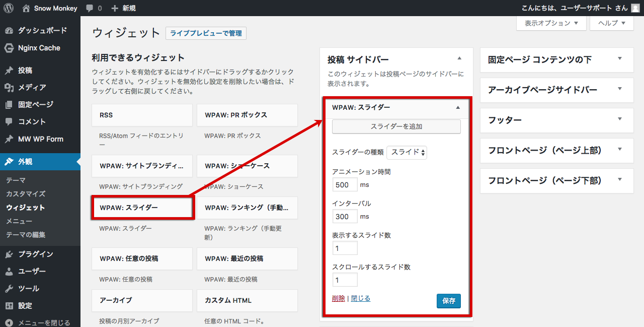Viewport: 644px width, 327px height.
Task: Click the 投稿 pin icon
Action: click(x=9, y=71)
